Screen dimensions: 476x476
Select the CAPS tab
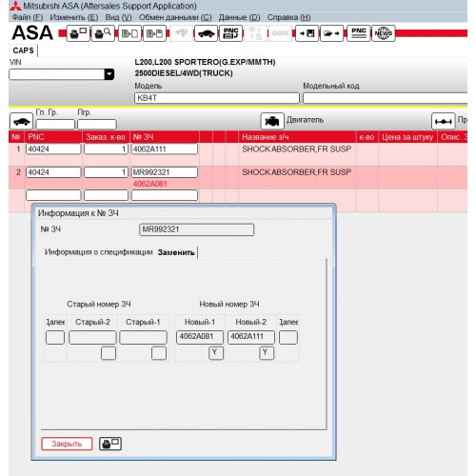[23, 50]
